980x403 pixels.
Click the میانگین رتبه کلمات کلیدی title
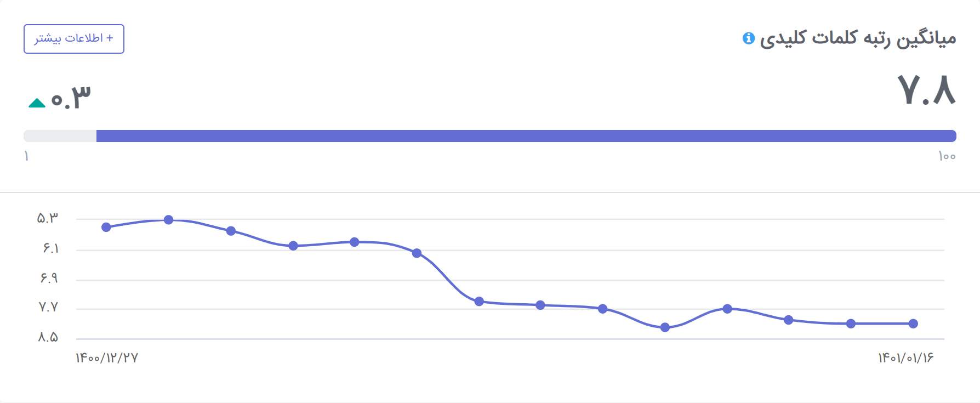click(858, 38)
